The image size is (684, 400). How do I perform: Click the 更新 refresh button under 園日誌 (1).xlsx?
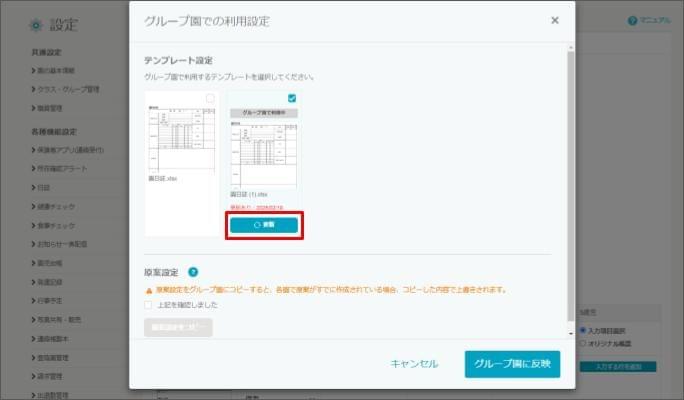click(x=264, y=225)
